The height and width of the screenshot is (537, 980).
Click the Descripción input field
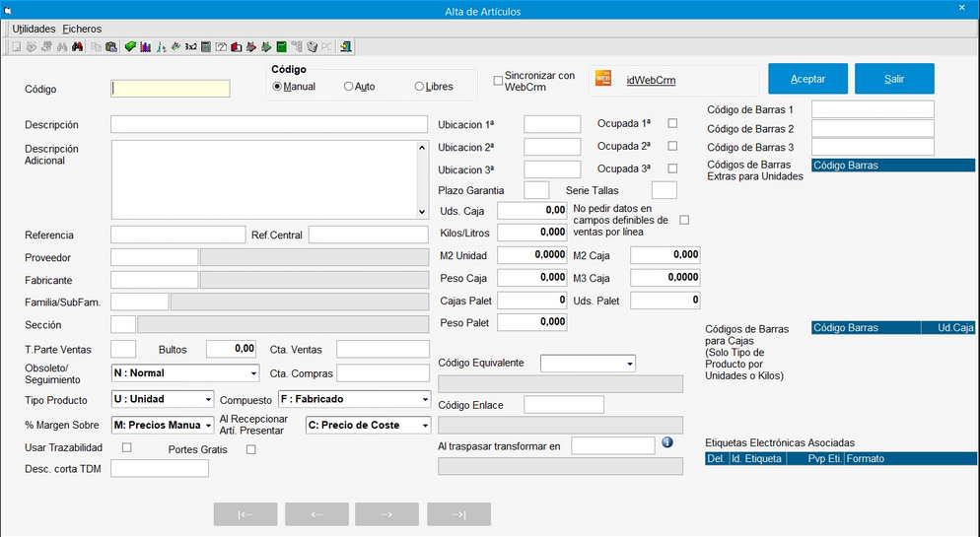point(269,124)
